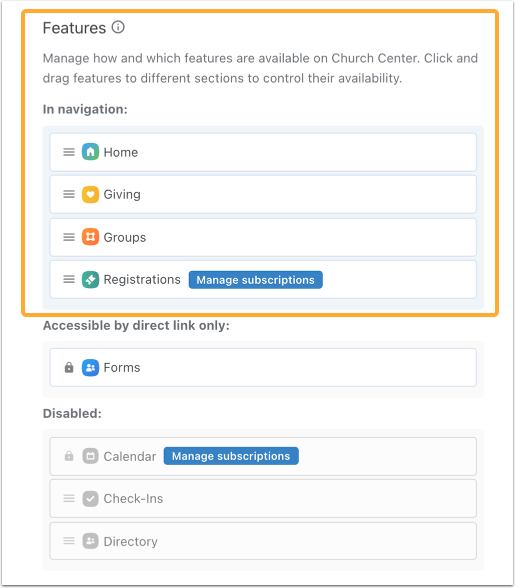
Task: Click the Home feature icon
Action: pyautogui.click(x=90, y=152)
